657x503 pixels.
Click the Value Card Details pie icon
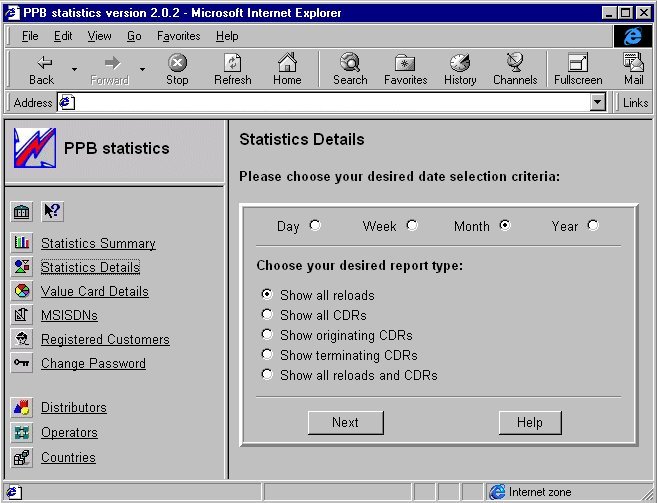pyautogui.click(x=21, y=290)
